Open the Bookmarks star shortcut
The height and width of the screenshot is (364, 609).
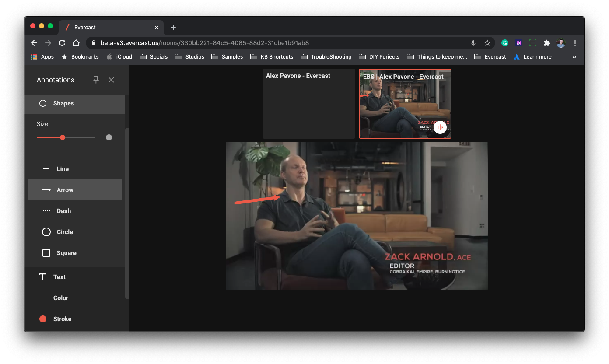click(80, 57)
